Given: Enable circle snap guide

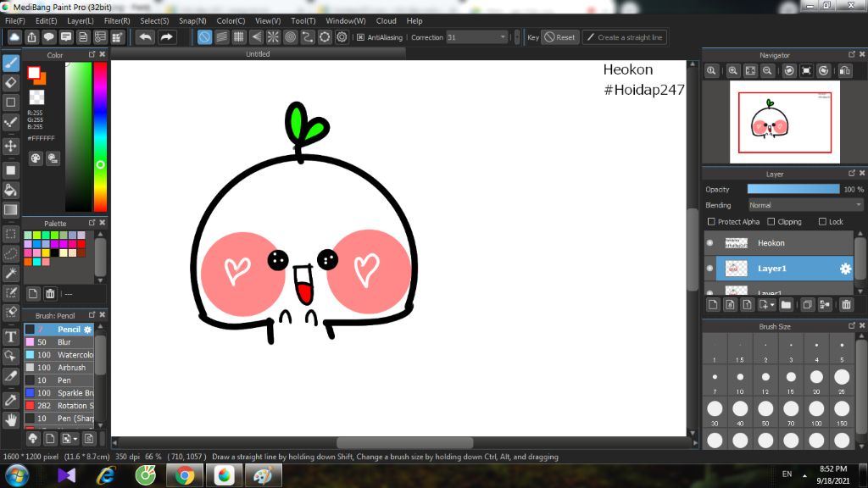Looking at the screenshot, I should [290, 37].
